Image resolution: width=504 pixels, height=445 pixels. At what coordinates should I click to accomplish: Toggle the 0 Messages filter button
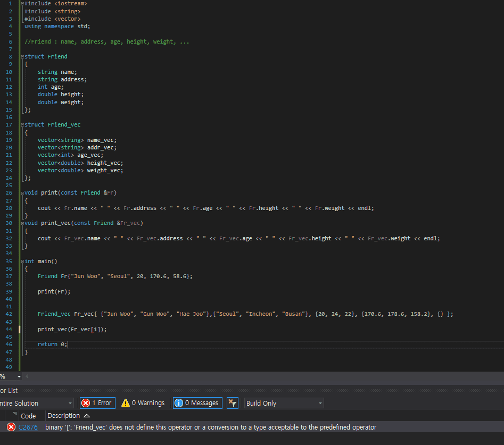tap(196, 403)
